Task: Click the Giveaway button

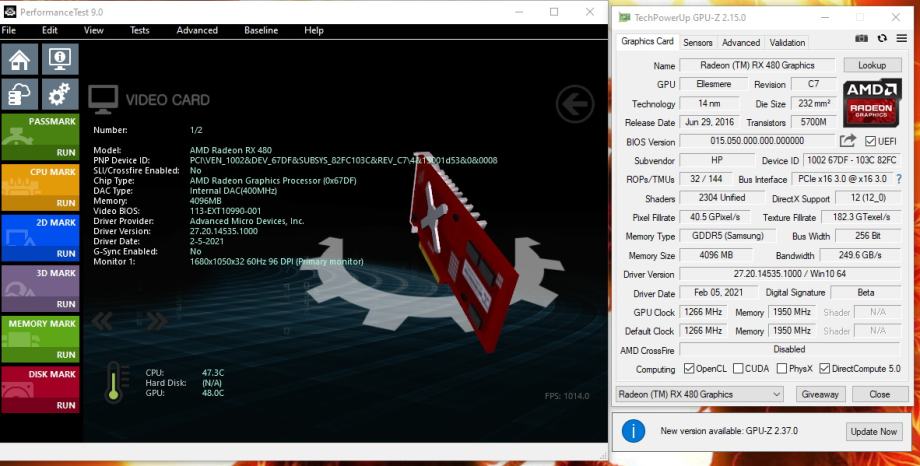Action: tap(820, 394)
